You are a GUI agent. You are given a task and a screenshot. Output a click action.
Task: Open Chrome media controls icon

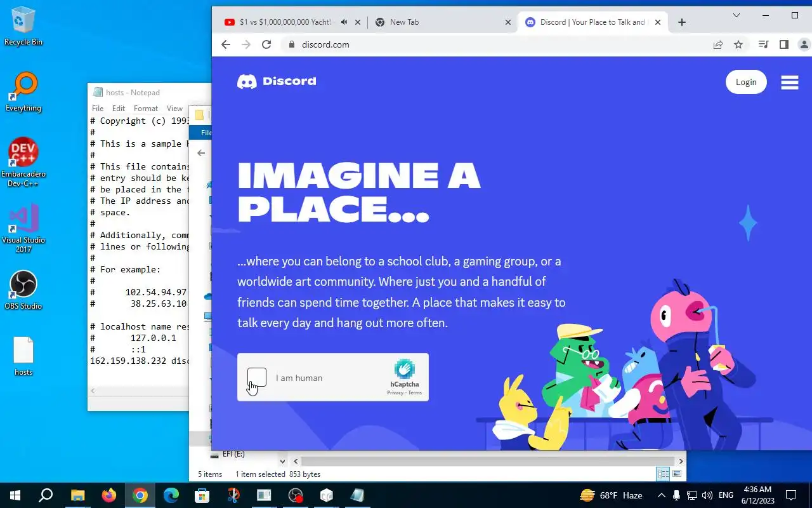click(x=764, y=44)
